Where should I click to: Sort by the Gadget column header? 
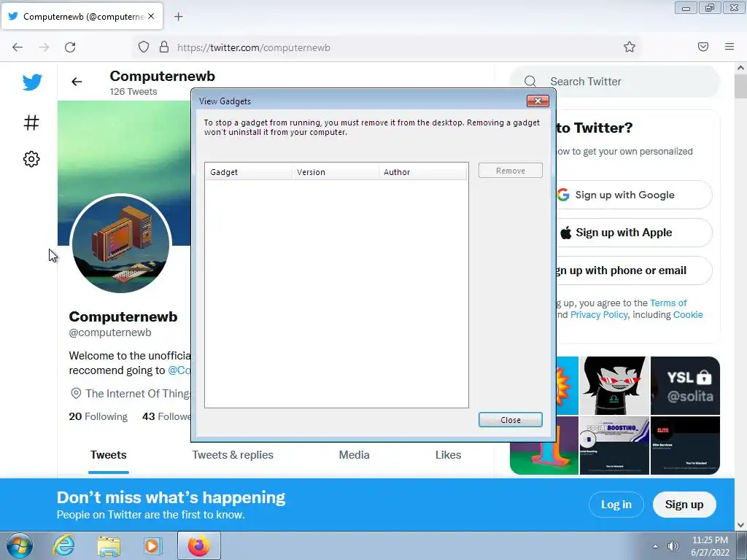coord(248,172)
